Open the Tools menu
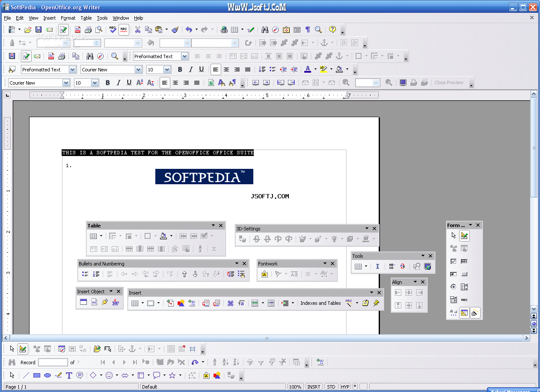 click(102, 18)
